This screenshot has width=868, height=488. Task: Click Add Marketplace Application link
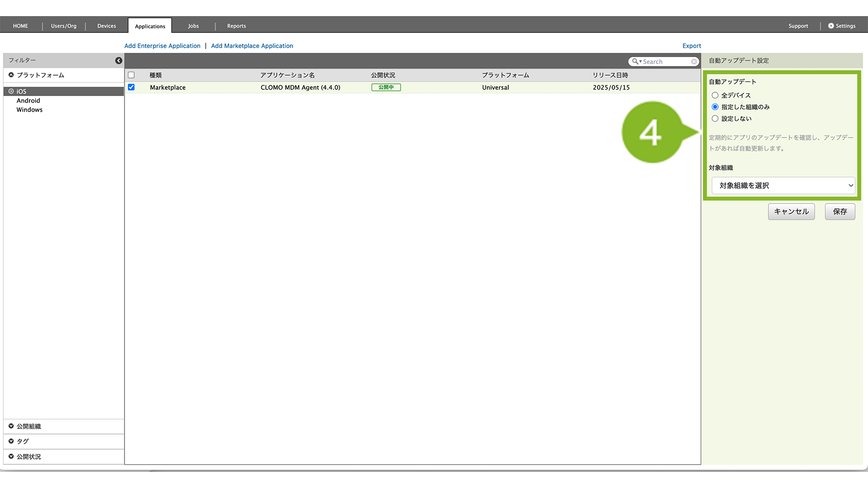click(252, 46)
